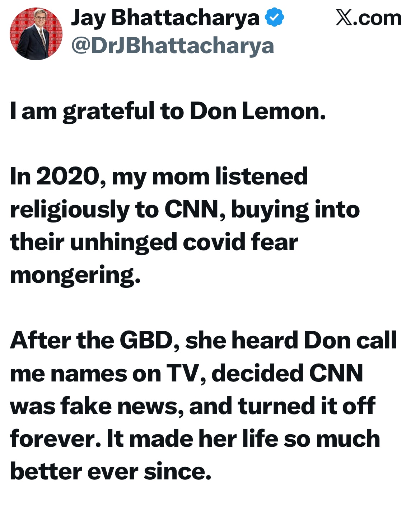Open Jay Bhattacharya's profile picture
Viewport: 420px width, 511px height.
36,34
